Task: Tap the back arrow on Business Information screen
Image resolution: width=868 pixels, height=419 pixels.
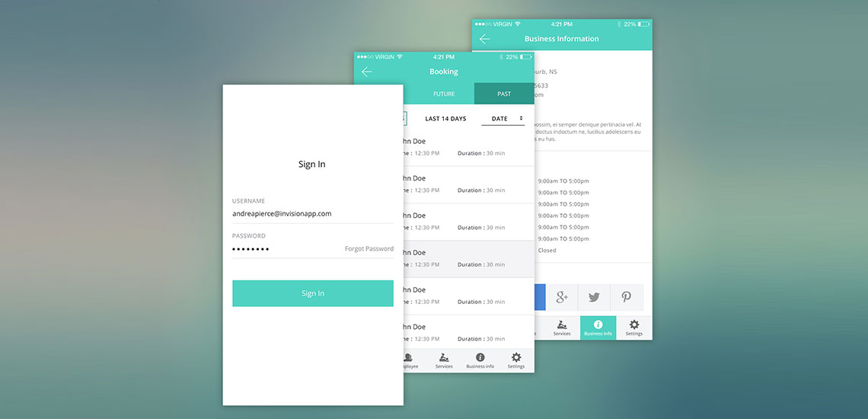Action: 484,39
